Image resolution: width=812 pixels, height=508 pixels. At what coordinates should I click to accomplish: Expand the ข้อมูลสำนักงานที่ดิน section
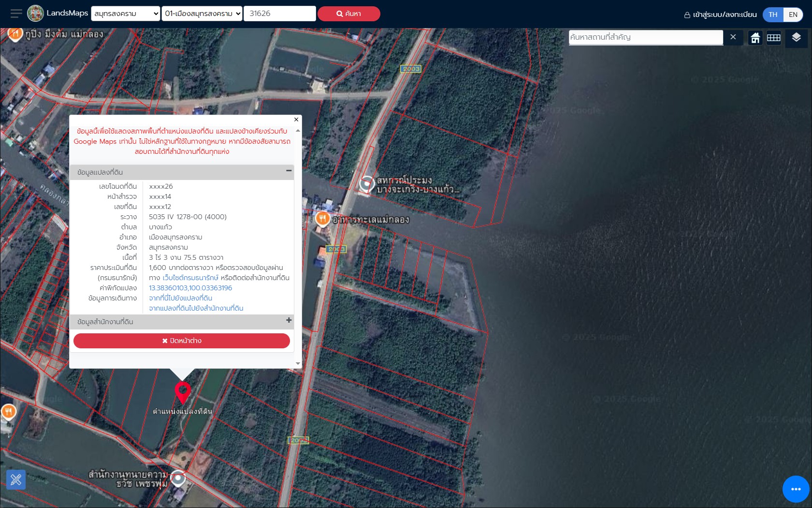click(x=289, y=320)
